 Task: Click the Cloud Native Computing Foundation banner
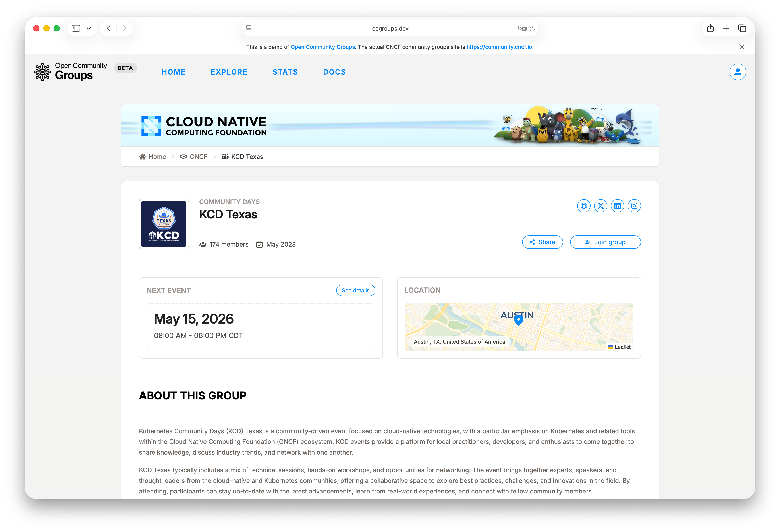(390, 125)
